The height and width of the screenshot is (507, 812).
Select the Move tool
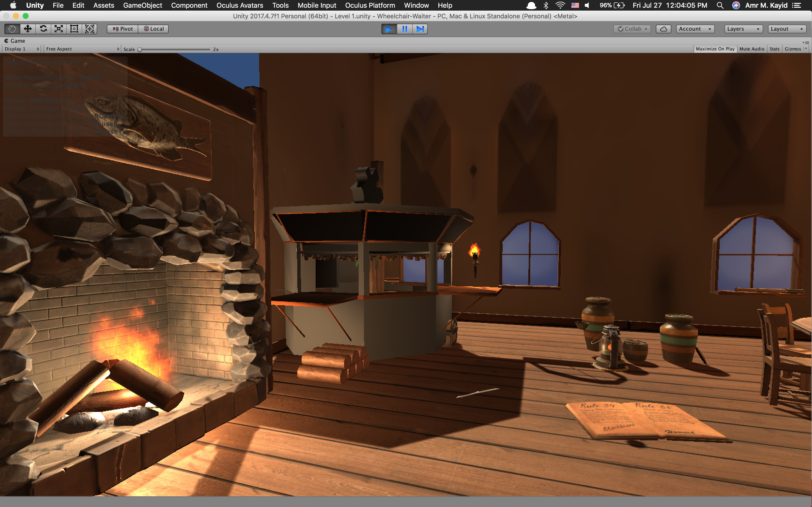coord(28,29)
